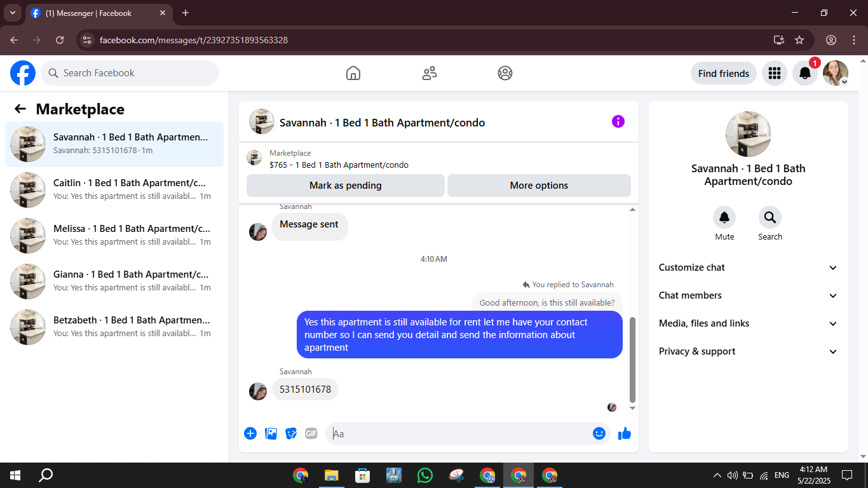Open the Savannah conversation in list
This screenshot has width=868, height=488.
pyautogui.click(x=114, y=144)
